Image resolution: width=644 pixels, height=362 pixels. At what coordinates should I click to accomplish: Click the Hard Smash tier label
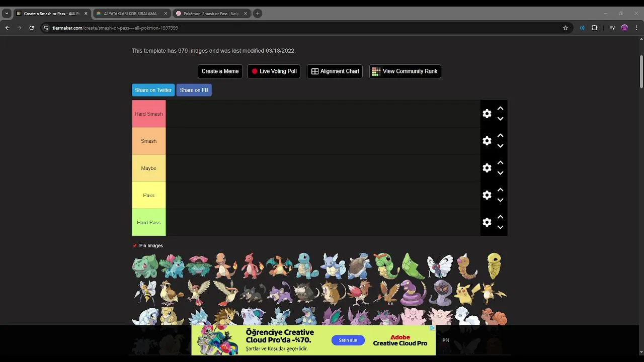(x=148, y=114)
